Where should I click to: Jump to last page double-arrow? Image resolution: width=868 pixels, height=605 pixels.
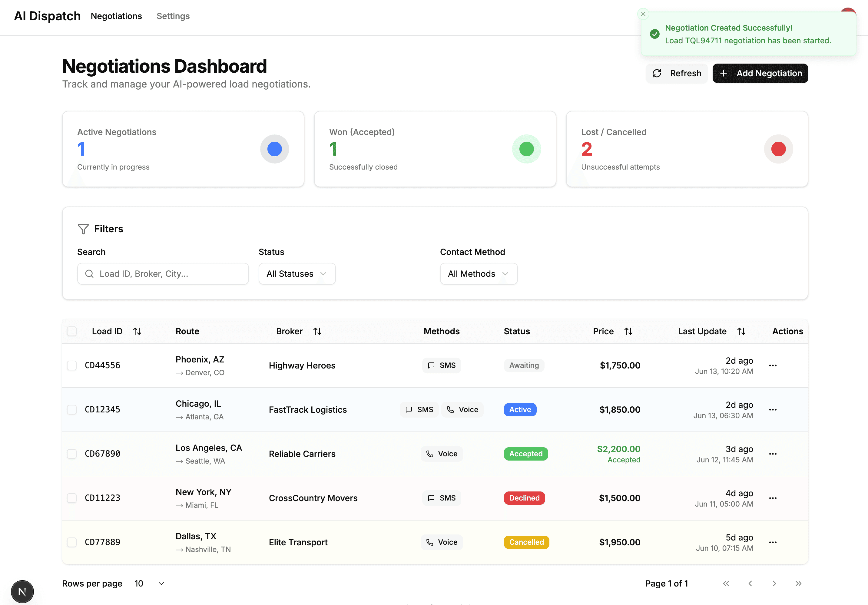798,584
